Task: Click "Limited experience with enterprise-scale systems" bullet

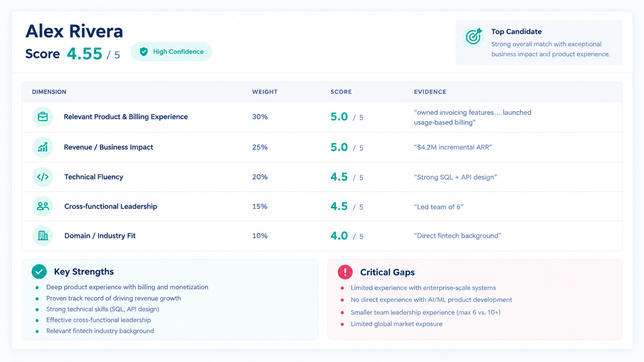Action: point(423,288)
